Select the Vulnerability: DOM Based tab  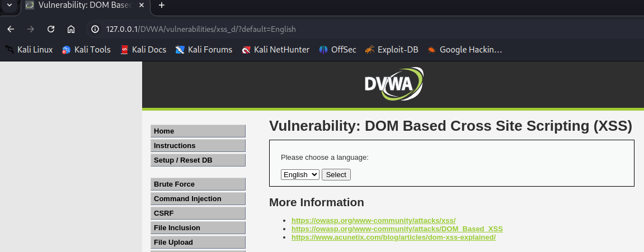click(84, 6)
